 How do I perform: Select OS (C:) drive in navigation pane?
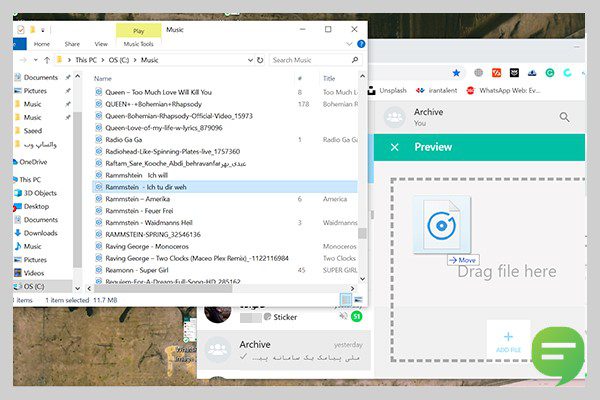[34, 286]
